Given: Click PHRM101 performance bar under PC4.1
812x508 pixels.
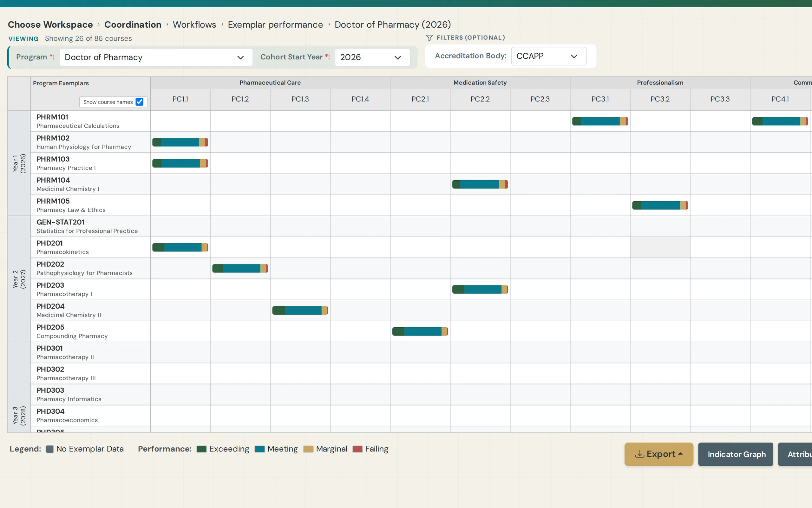Looking at the screenshot, I should pos(780,121).
